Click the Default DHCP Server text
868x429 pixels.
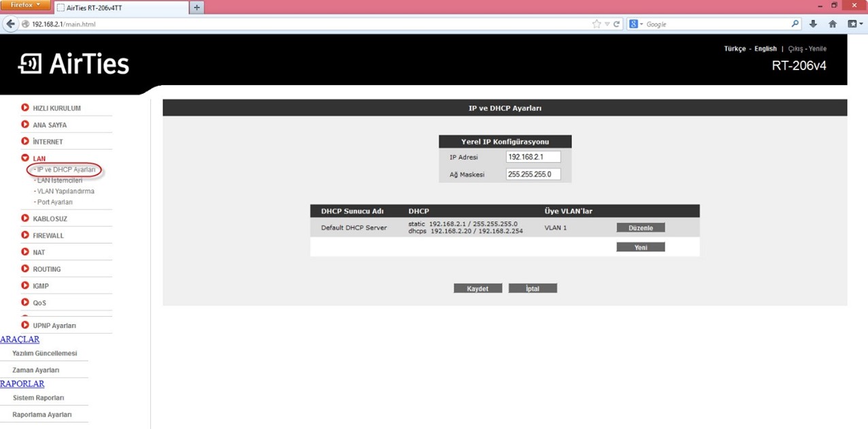354,227
